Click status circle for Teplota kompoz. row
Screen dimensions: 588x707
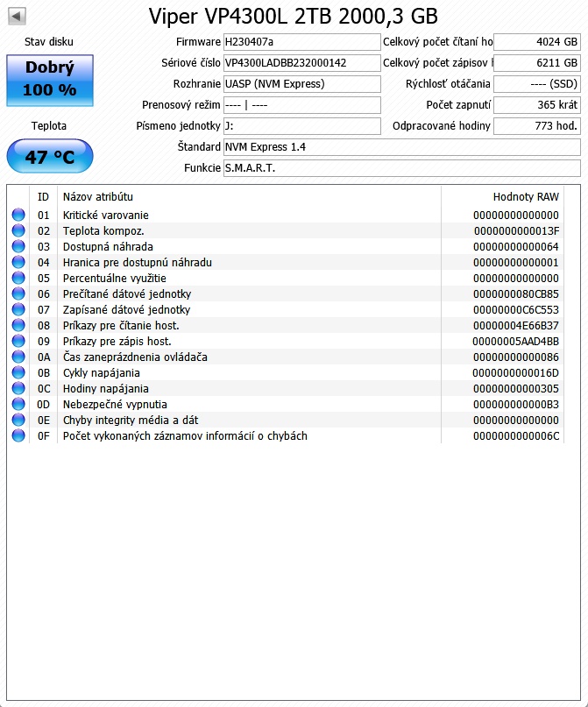pos(18,230)
